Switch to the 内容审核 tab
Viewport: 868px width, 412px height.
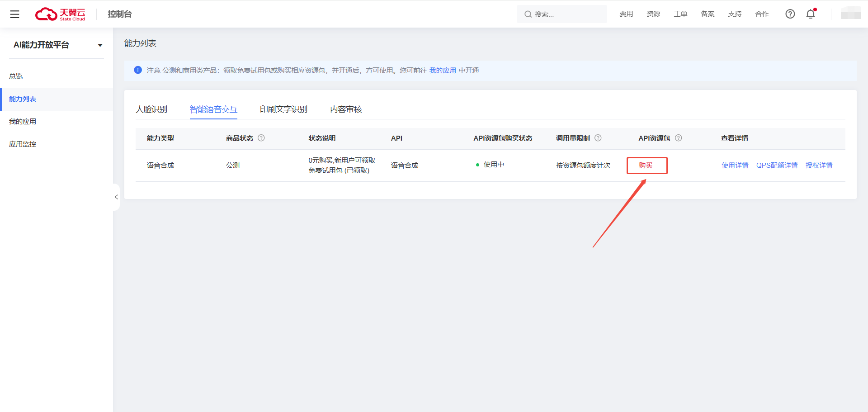tap(346, 109)
